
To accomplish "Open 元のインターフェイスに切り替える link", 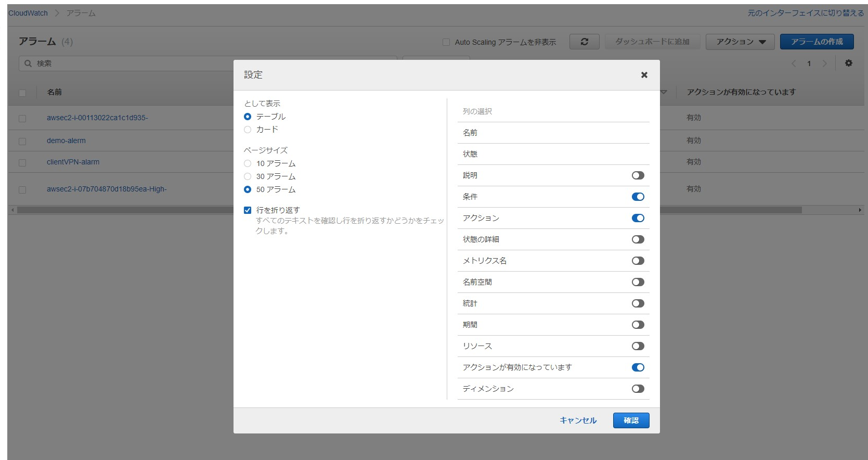I will (806, 13).
